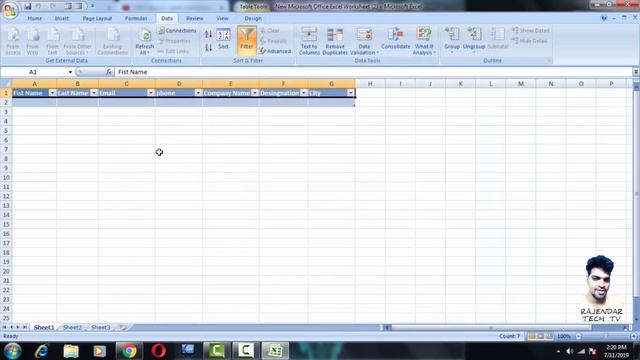Save workbook from Quick Access toolbar
The image size is (640, 360).
click(27, 6)
